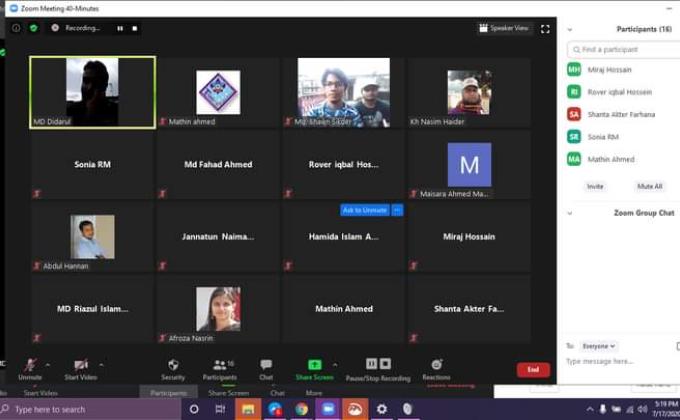The image size is (680, 420).
Task: Stop recording using top-left stop icon
Action: (135, 28)
